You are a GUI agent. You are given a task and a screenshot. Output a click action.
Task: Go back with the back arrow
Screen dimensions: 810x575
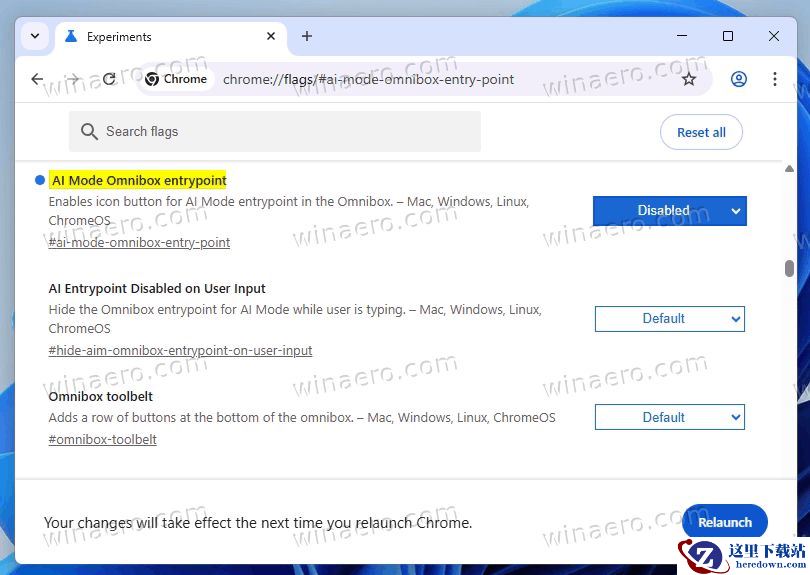37,79
